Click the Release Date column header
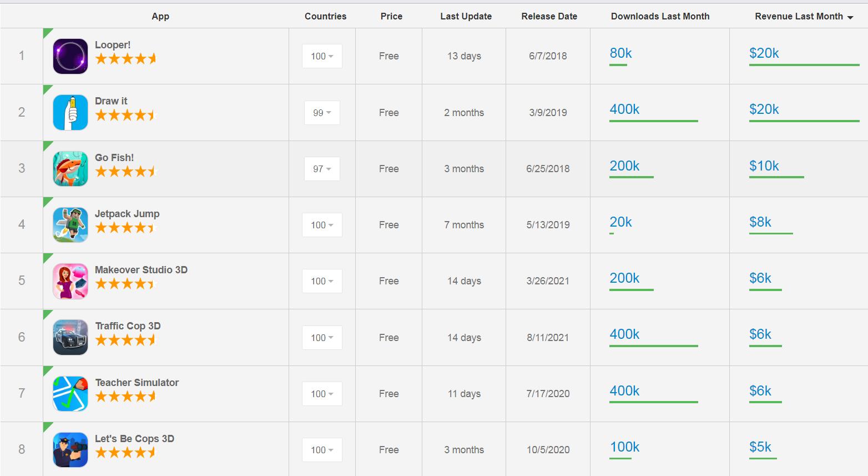This screenshot has width=868, height=476. click(x=549, y=17)
